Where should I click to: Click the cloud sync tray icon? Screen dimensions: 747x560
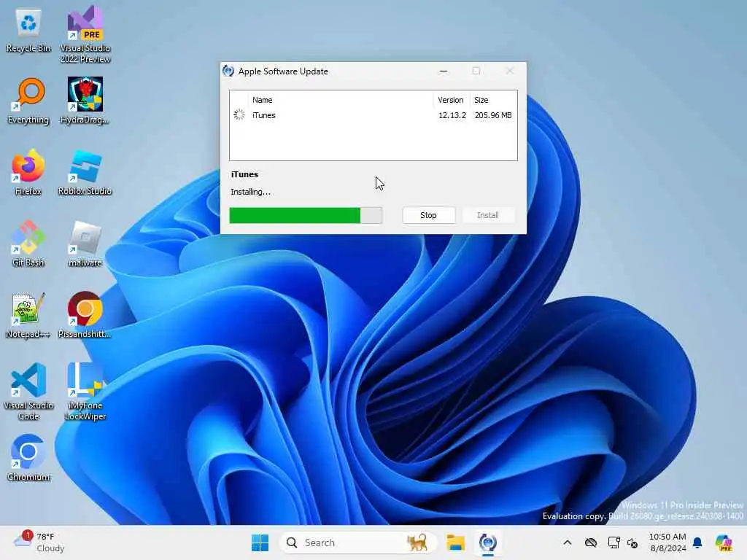591,542
